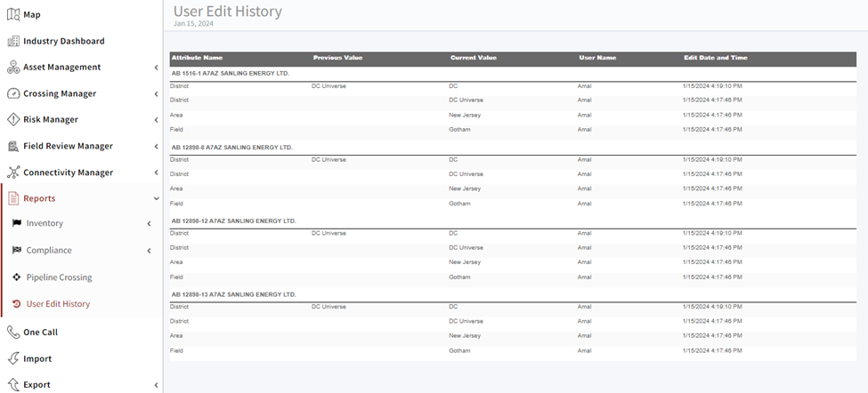Expand the Connectivity Manager chevron
Viewport: 868px width, 393px height.
pos(156,172)
